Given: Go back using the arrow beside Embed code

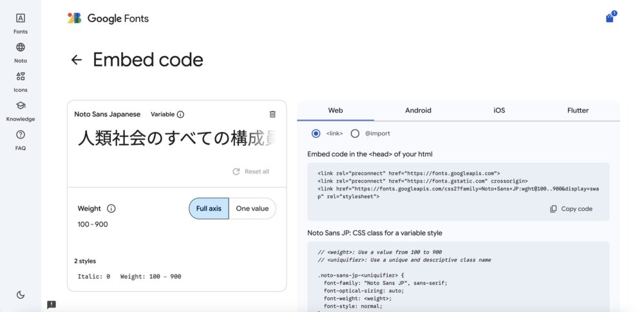Looking at the screenshot, I should click(x=77, y=60).
